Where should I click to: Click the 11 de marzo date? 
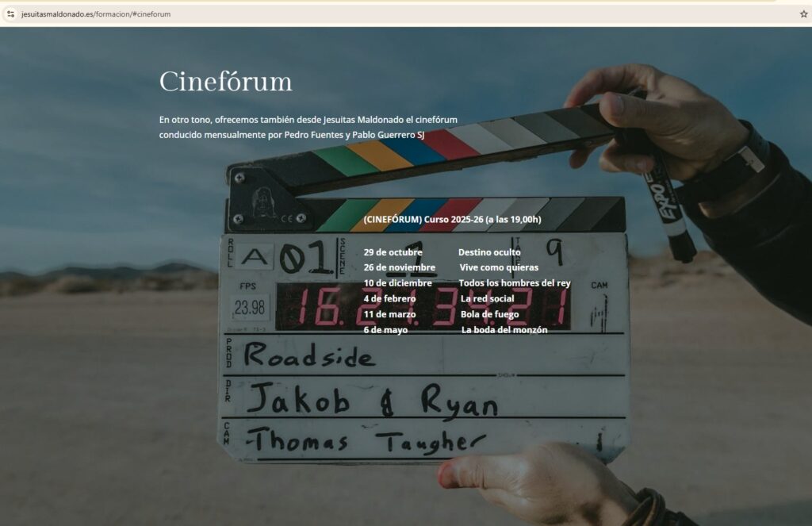click(389, 314)
